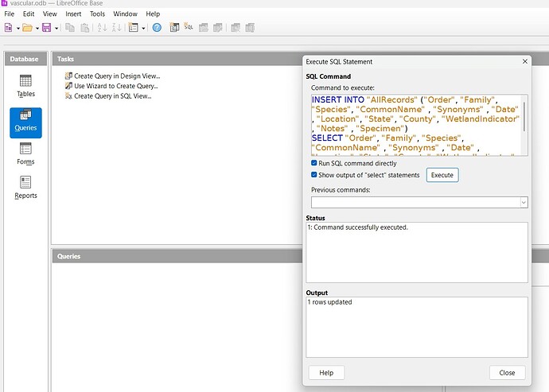Open the dropdown arrow next to the Open icon
This screenshot has width=549, height=392.
(x=36, y=28)
